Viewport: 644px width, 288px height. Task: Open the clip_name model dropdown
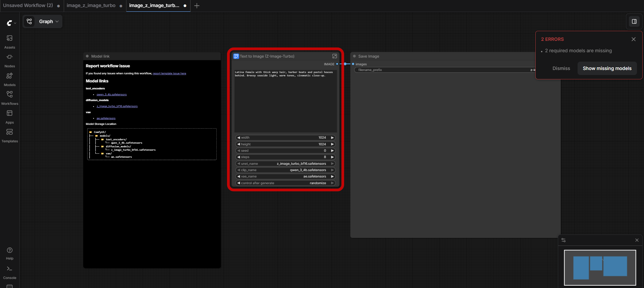285,170
